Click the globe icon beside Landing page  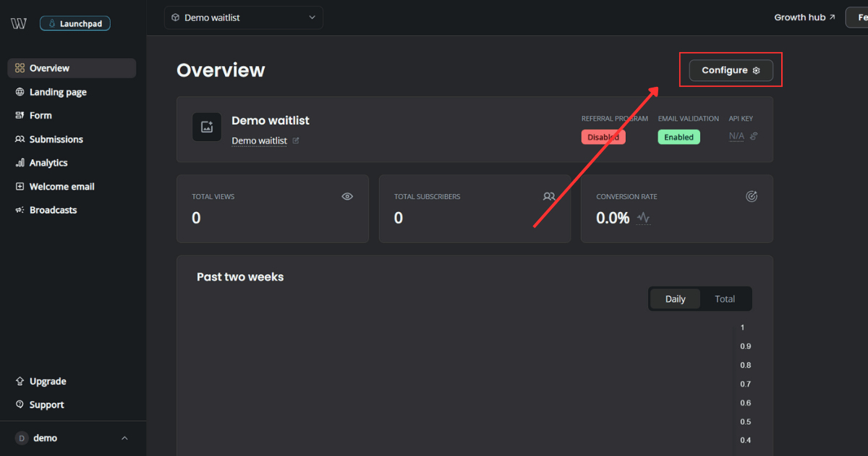click(x=20, y=92)
